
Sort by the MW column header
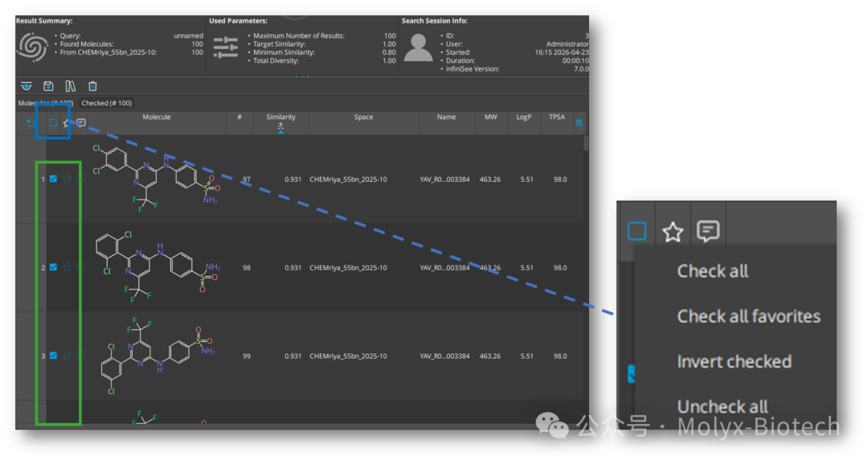pos(490,117)
